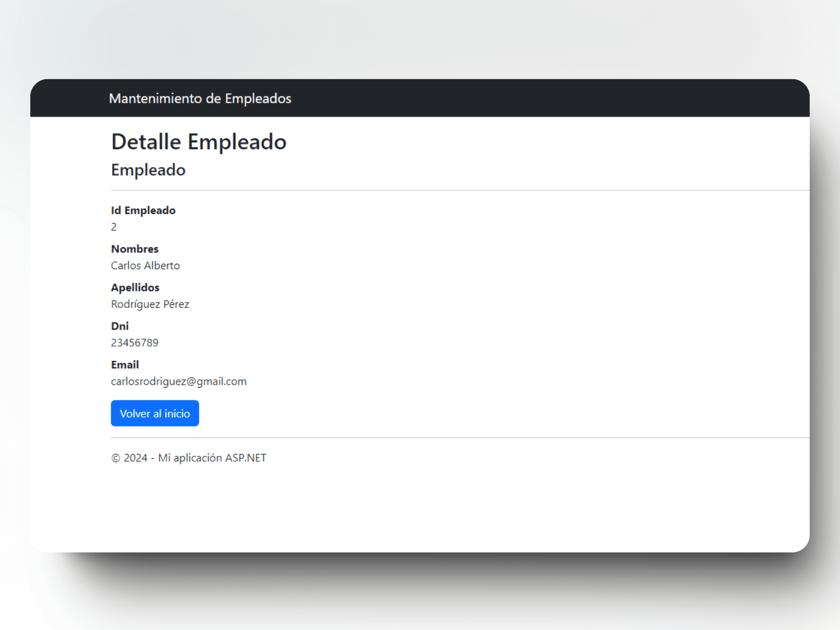
Task: Click the 2024 year in the footer
Action: pyautogui.click(x=136, y=458)
